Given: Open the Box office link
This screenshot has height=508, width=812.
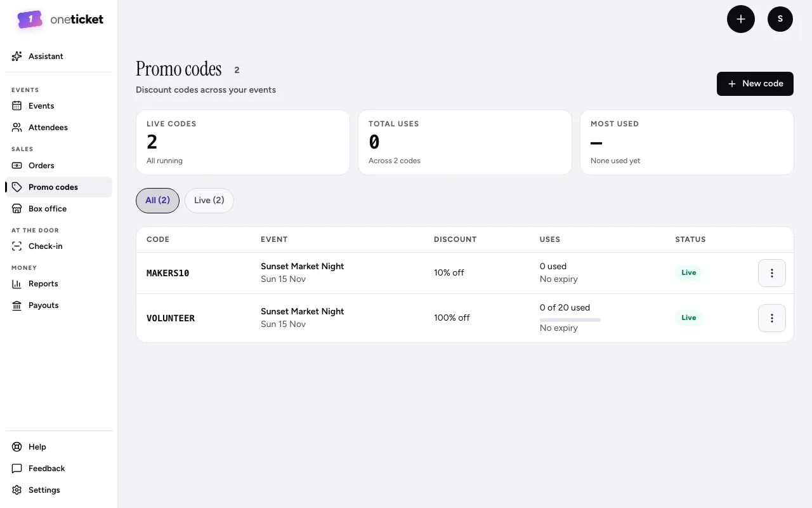Looking at the screenshot, I should [x=58, y=209].
